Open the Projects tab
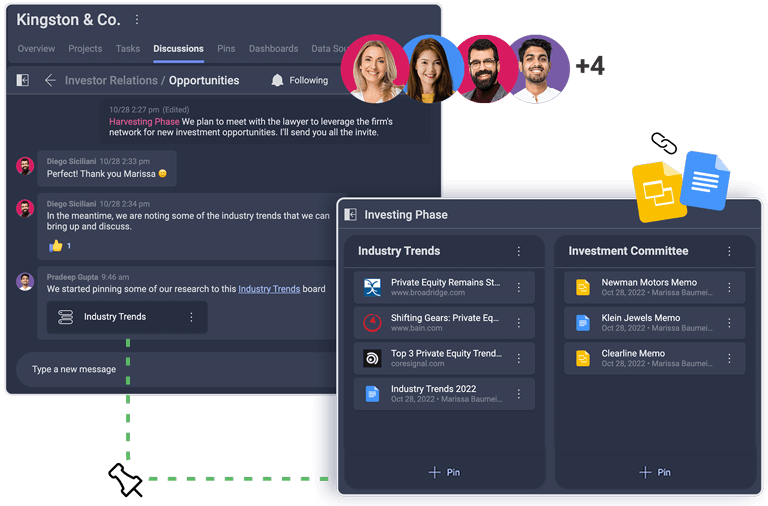The width and height of the screenshot is (768, 506). (85, 48)
